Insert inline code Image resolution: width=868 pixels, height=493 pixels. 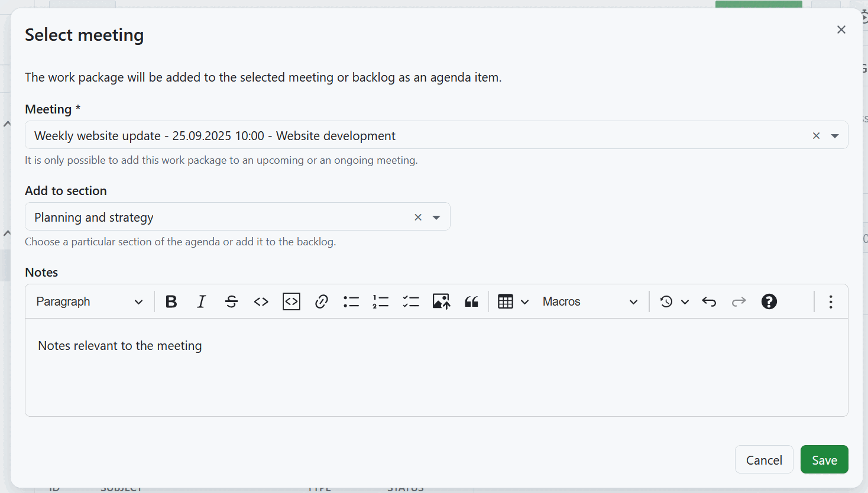click(261, 301)
